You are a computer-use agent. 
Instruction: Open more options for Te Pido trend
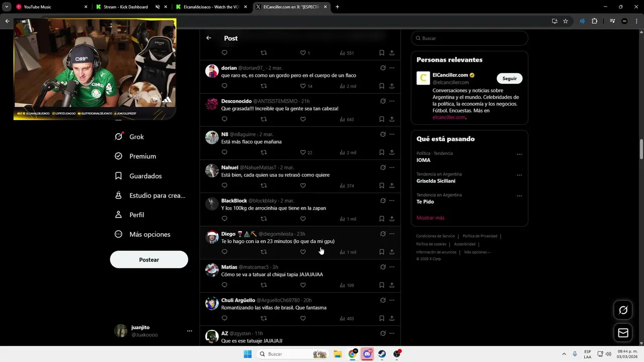pyautogui.click(x=519, y=196)
